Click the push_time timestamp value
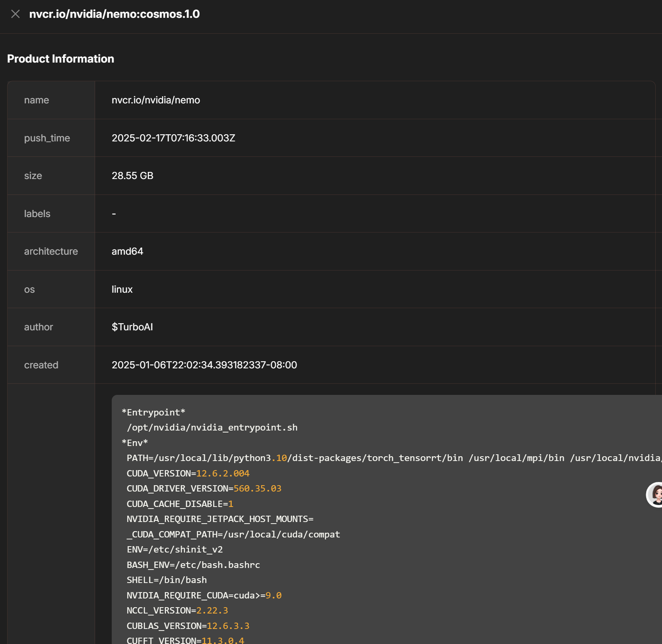The height and width of the screenshot is (644, 662). 173,138
